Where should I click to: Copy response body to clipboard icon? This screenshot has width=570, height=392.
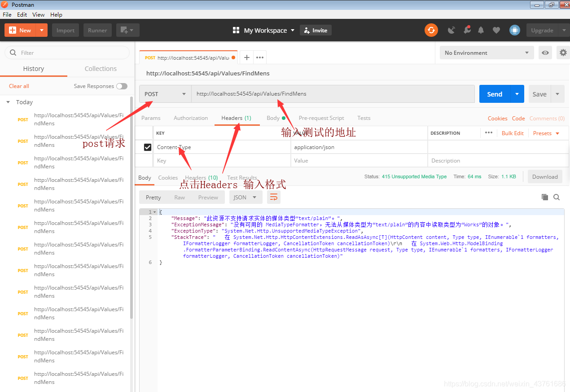tap(545, 197)
